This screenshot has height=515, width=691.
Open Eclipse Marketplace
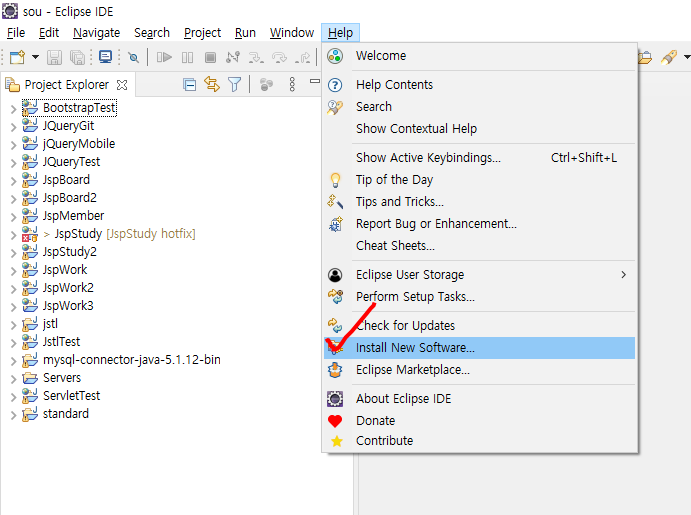pos(479,370)
